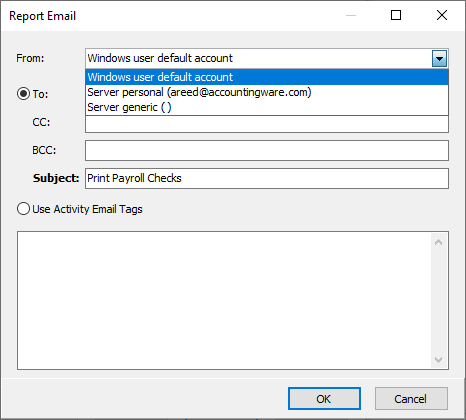Click the BCC input field

click(267, 150)
